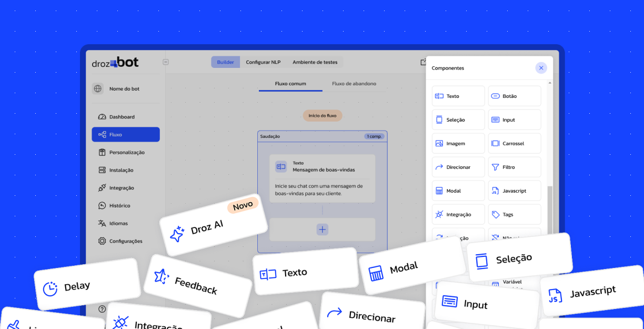Screen dimensions: 644x329
Task: Go to Instalação in the sidebar
Action: click(x=126, y=171)
